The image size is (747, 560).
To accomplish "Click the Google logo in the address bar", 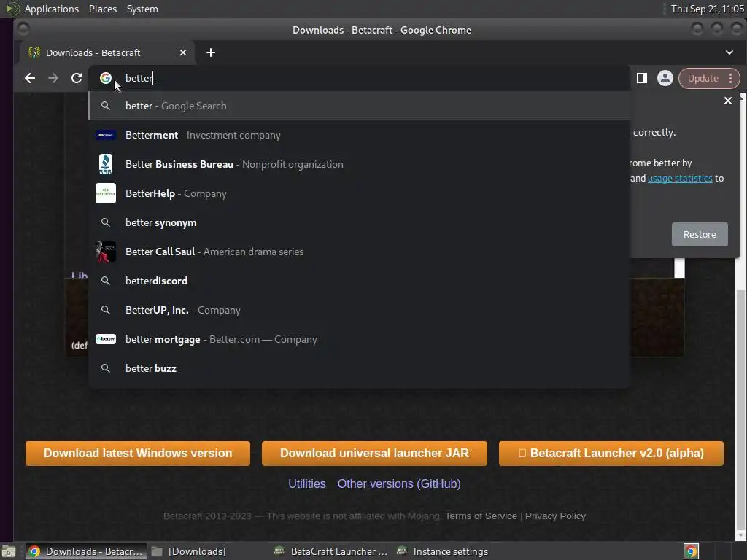I will coord(106,78).
